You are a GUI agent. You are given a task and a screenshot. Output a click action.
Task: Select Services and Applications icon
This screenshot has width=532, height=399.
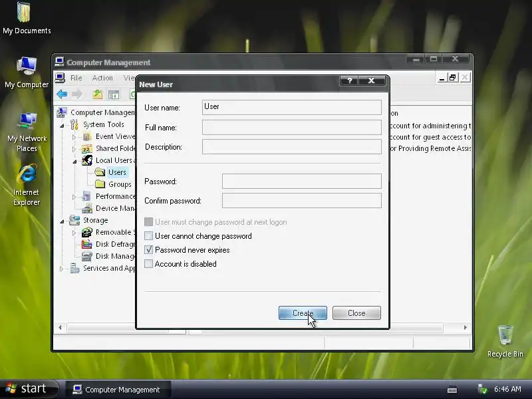74,268
